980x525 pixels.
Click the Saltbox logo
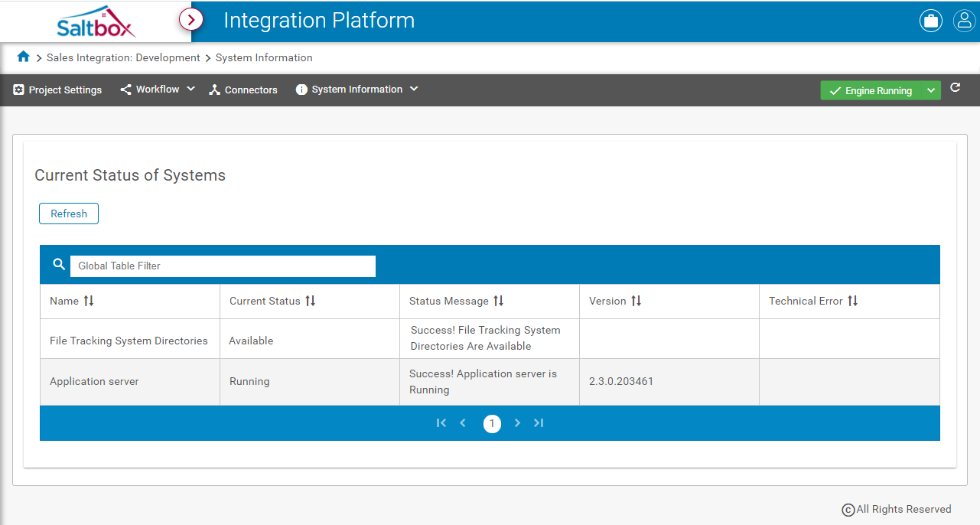pyautogui.click(x=96, y=21)
